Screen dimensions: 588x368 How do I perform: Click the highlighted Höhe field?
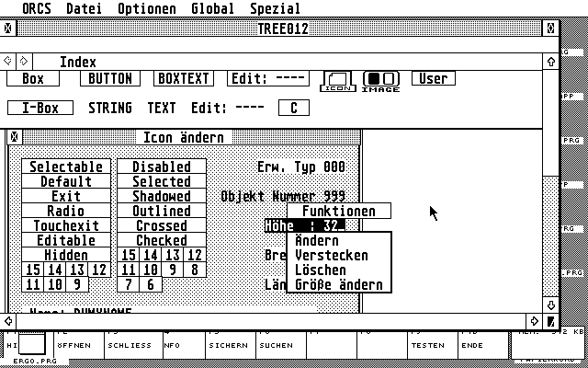304,225
